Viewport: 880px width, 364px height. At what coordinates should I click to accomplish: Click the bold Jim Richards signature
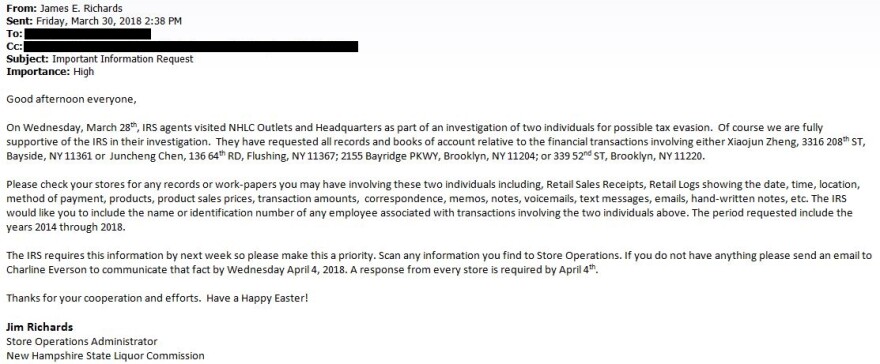(x=39, y=327)
